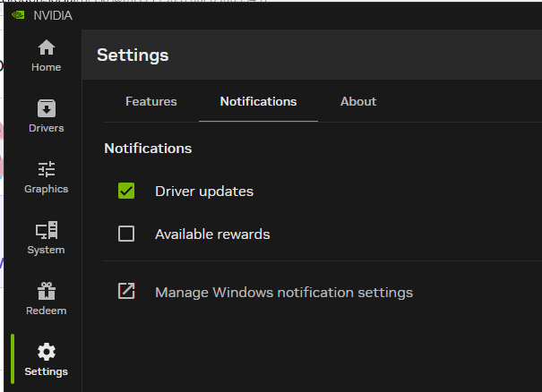Open the Home section in sidebar
542x392 pixels.
(46, 55)
